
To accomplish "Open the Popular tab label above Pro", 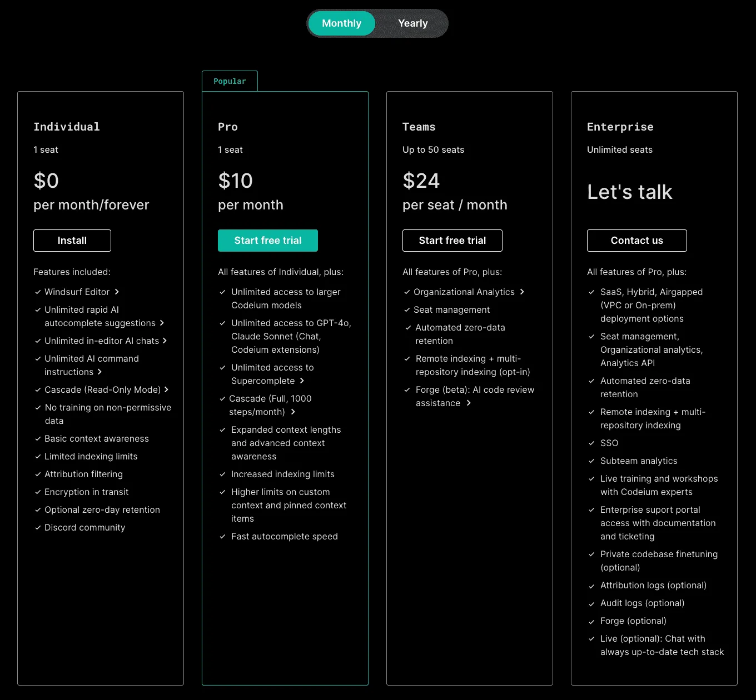I will (x=230, y=81).
